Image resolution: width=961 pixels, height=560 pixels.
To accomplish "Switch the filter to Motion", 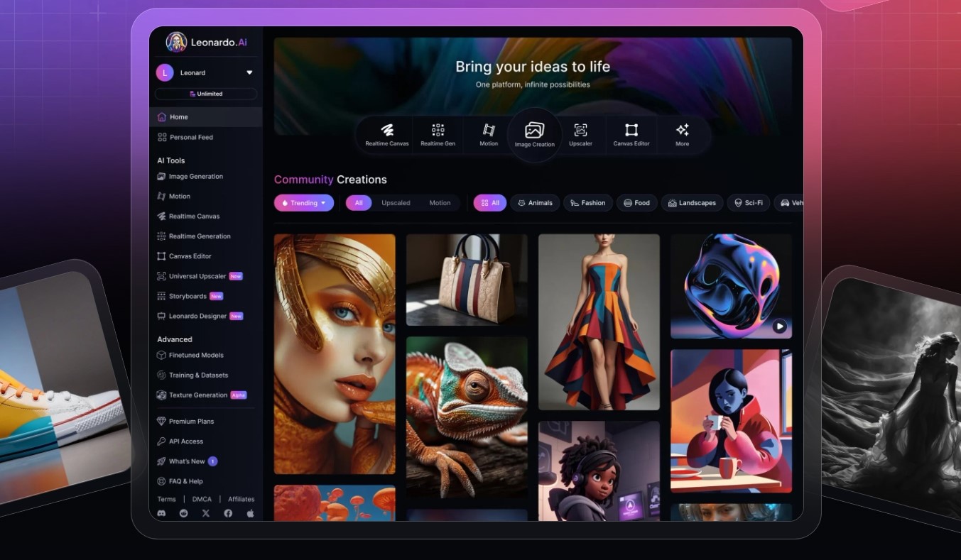I will pos(440,203).
